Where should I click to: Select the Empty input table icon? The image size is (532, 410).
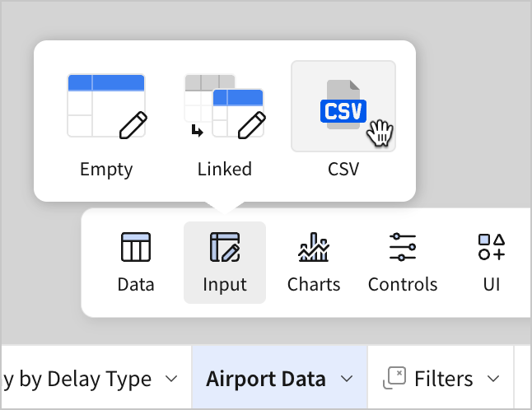106,106
